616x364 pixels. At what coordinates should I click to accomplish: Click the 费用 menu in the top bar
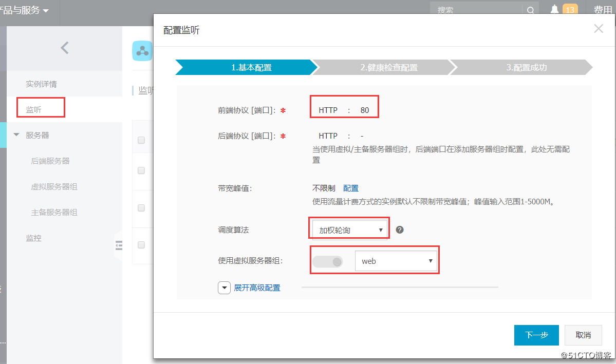pyautogui.click(x=602, y=9)
